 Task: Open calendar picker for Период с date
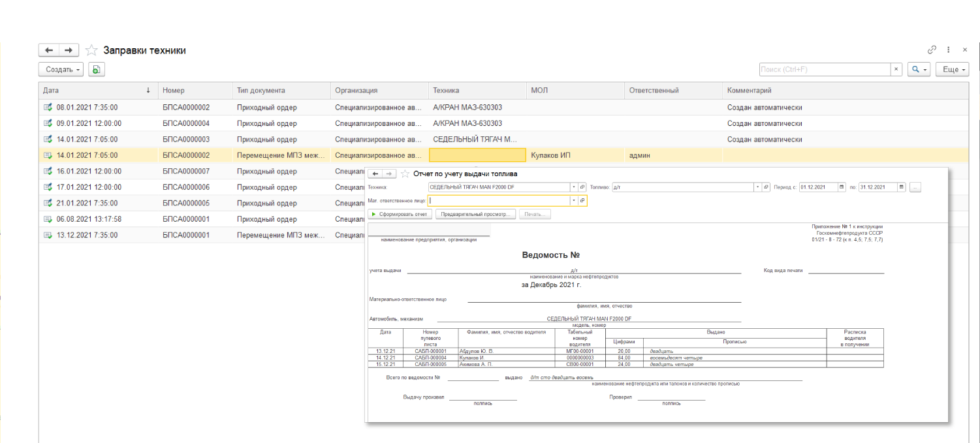click(842, 187)
